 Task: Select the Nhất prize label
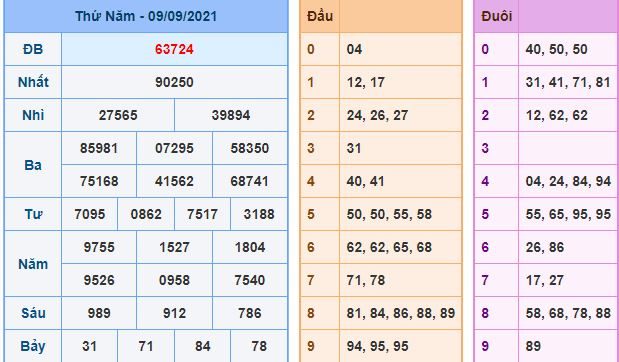tap(33, 82)
